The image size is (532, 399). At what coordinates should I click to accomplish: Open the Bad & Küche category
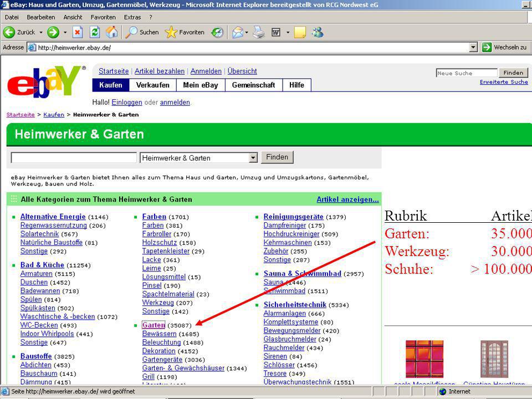click(42, 265)
